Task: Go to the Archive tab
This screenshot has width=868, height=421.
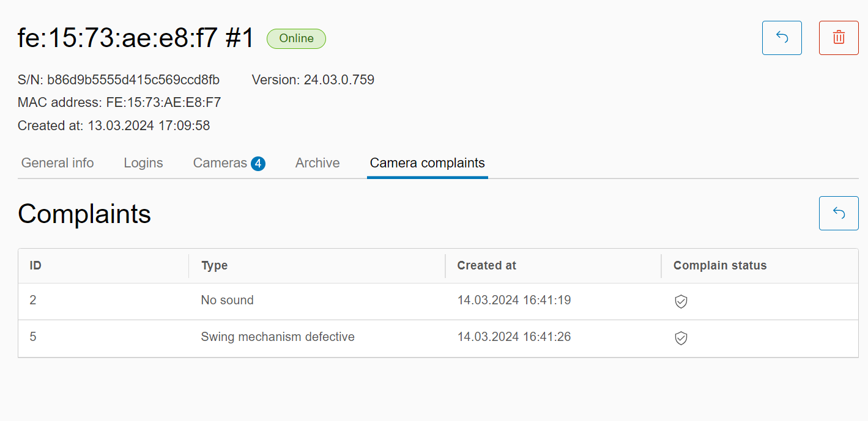Action: click(317, 163)
